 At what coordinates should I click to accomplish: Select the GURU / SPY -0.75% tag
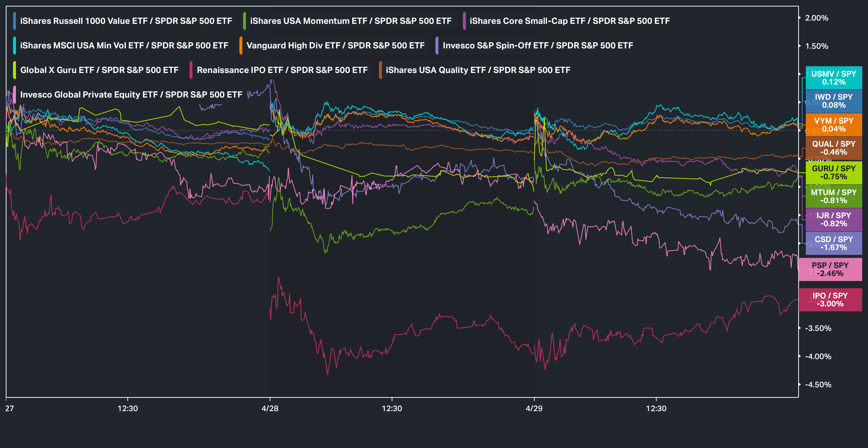click(x=833, y=173)
